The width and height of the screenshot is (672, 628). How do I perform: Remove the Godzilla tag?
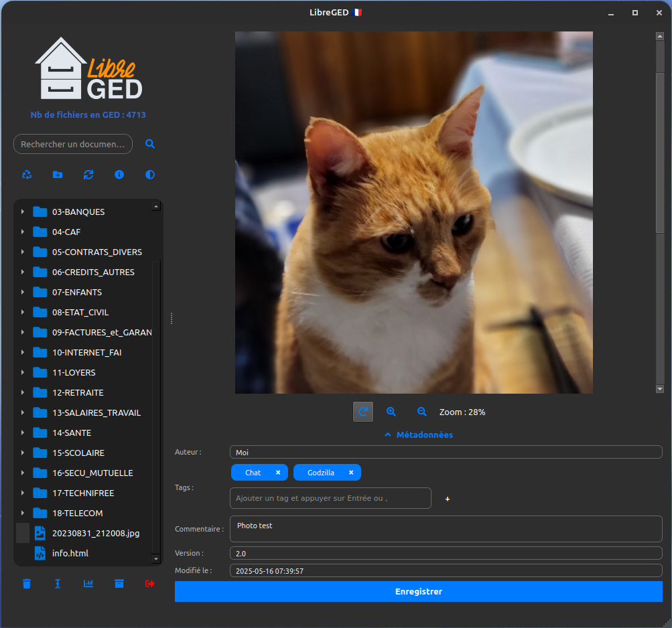351,473
